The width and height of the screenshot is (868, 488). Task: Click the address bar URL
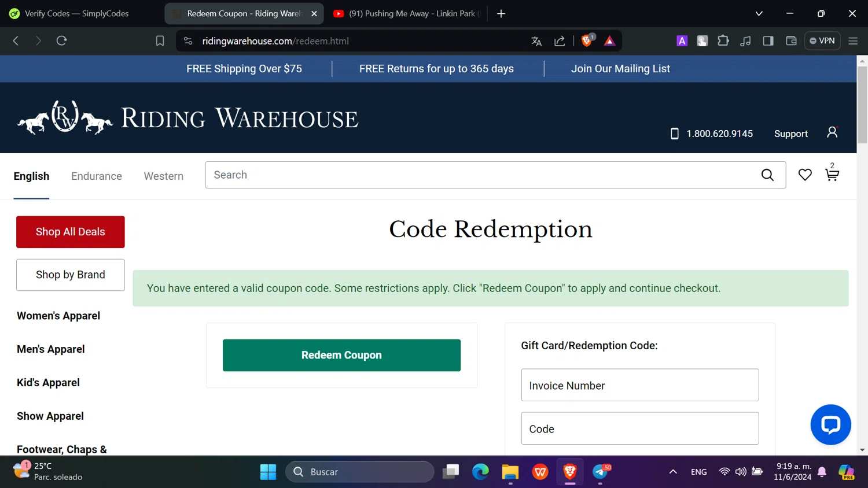275,41
